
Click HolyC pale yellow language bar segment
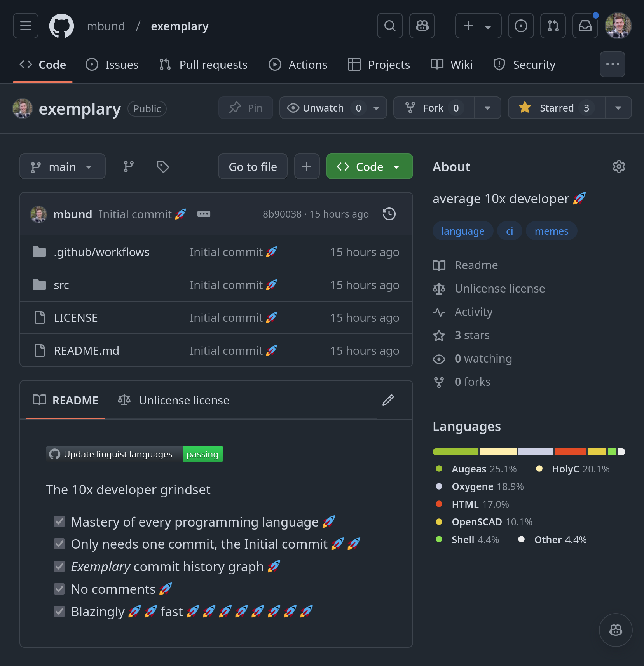[498, 452]
